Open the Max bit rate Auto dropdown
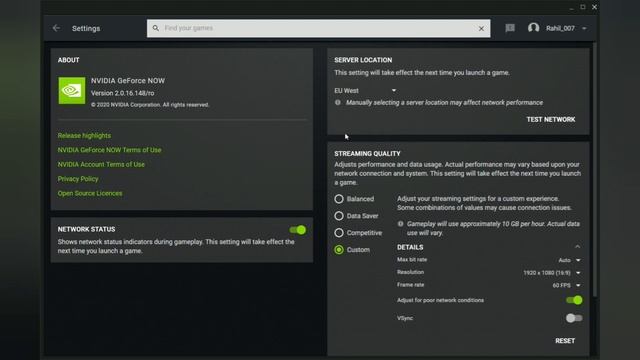This screenshot has height=360, width=640. coord(569,260)
